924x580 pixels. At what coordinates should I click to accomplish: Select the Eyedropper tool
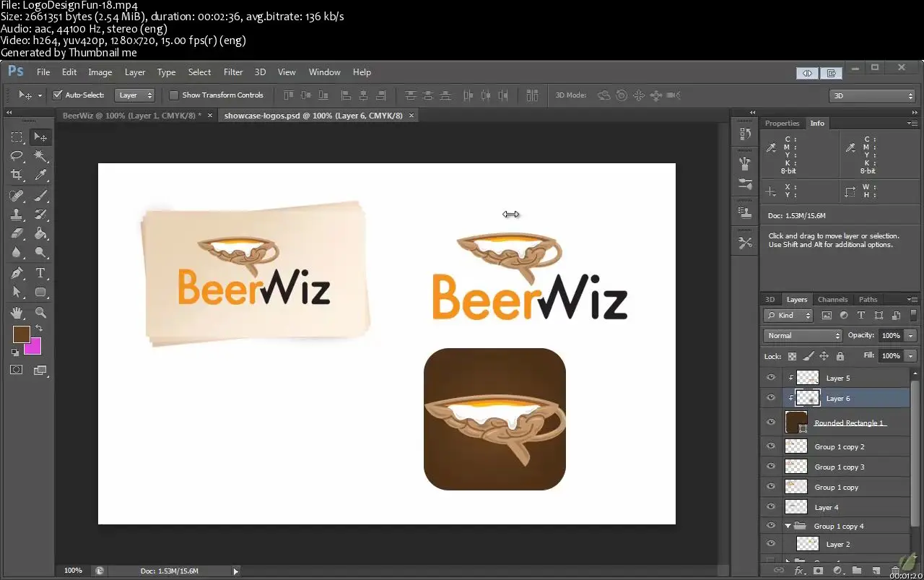[41, 175]
